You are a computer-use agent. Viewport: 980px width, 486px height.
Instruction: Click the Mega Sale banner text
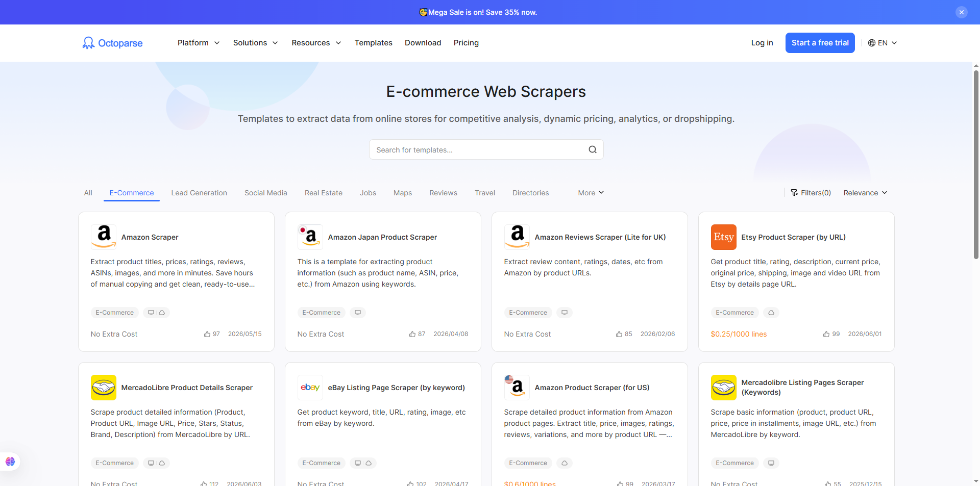pos(482,12)
